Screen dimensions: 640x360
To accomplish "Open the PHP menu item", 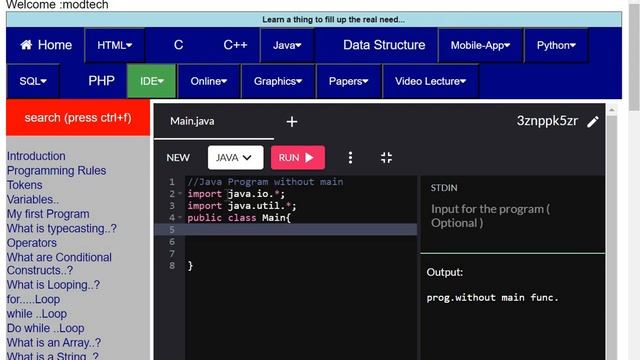I will click(x=101, y=81).
